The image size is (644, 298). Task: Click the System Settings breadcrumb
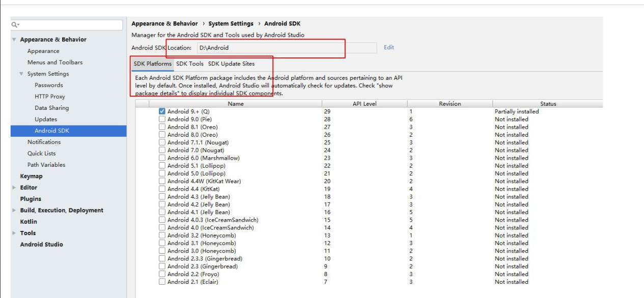[231, 24]
